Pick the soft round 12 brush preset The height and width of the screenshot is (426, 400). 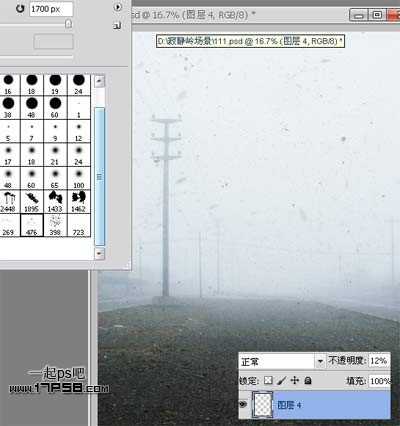tap(79, 131)
